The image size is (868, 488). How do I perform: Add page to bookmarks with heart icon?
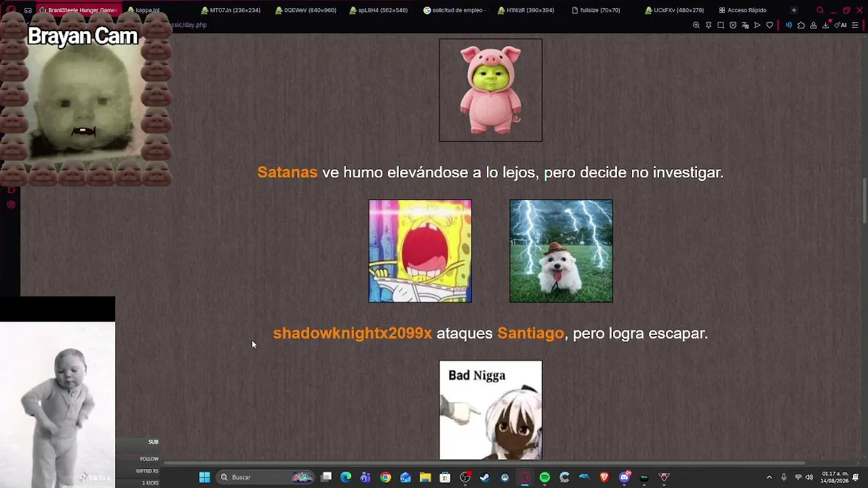770,25
